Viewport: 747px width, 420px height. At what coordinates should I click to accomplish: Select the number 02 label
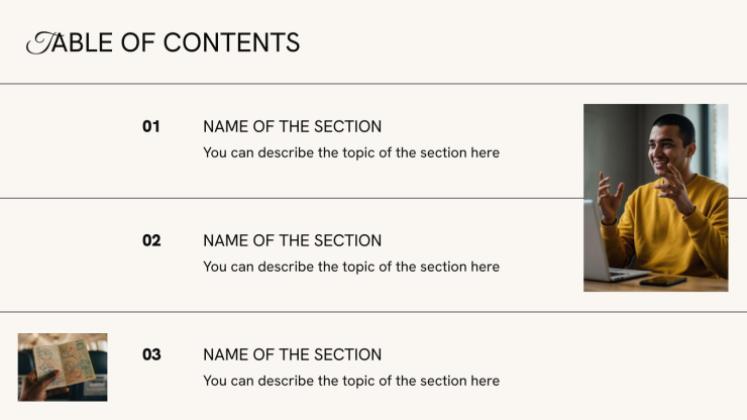click(151, 240)
